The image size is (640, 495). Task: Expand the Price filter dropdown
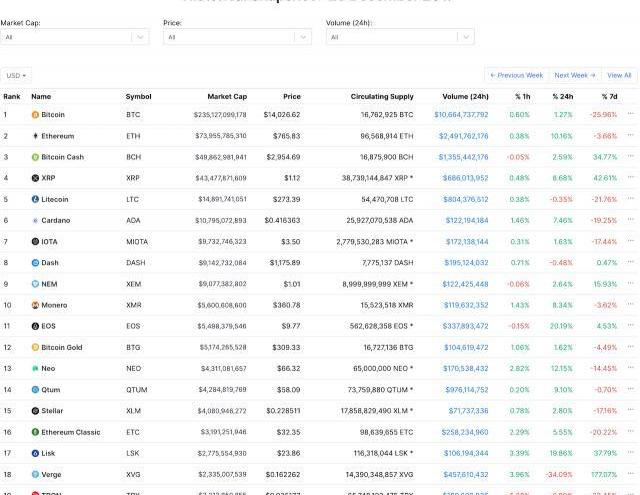[237, 37]
